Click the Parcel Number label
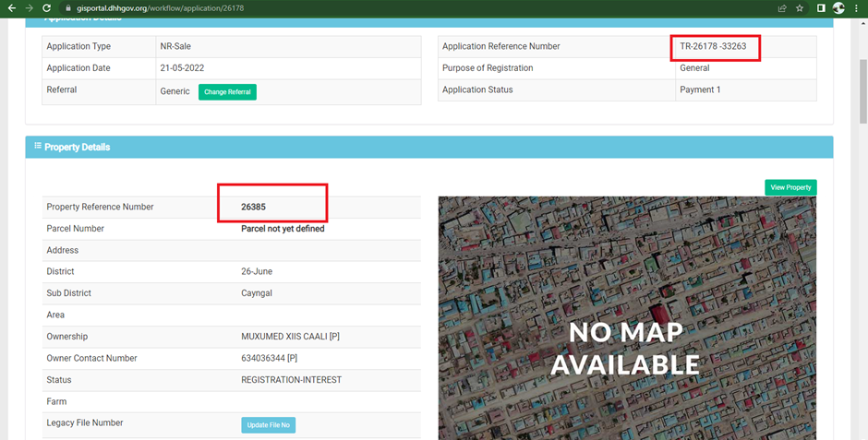Image resolution: width=868 pixels, height=440 pixels. [76, 228]
